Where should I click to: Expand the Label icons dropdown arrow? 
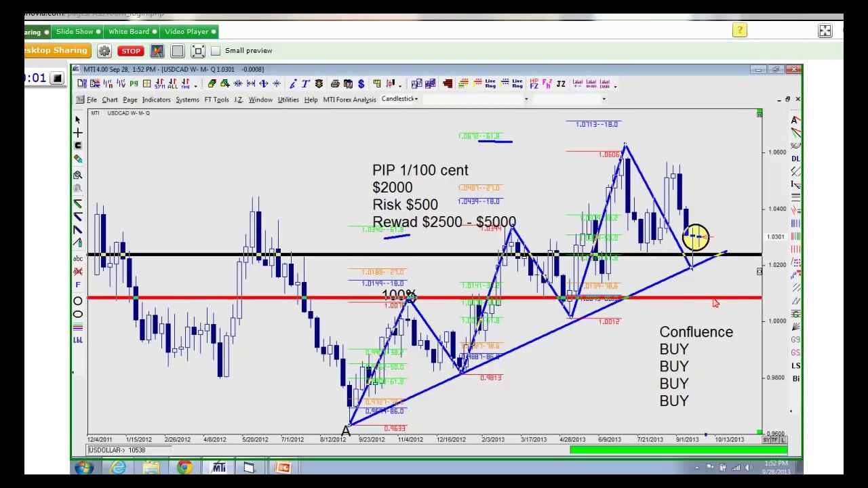(x=615, y=86)
